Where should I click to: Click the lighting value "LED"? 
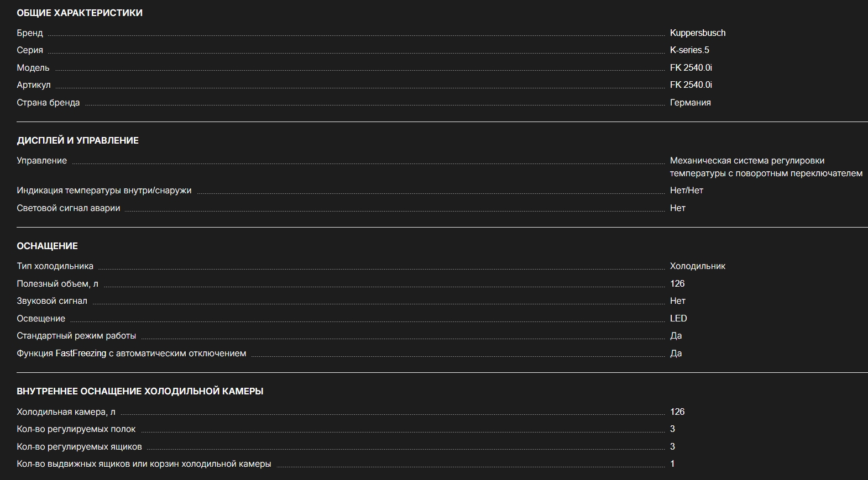tap(678, 318)
